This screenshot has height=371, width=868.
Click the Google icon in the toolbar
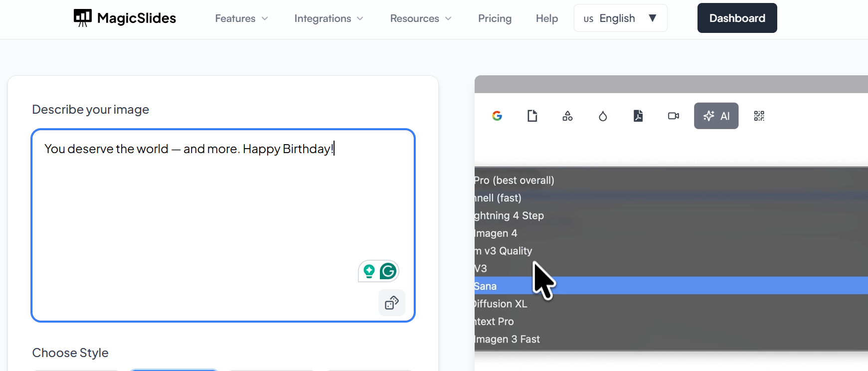(497, 116)
